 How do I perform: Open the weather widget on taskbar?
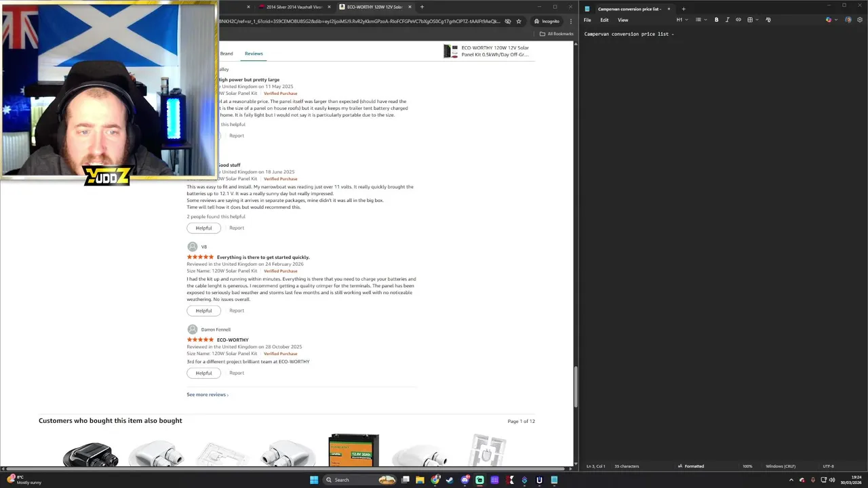pos(24,480)
